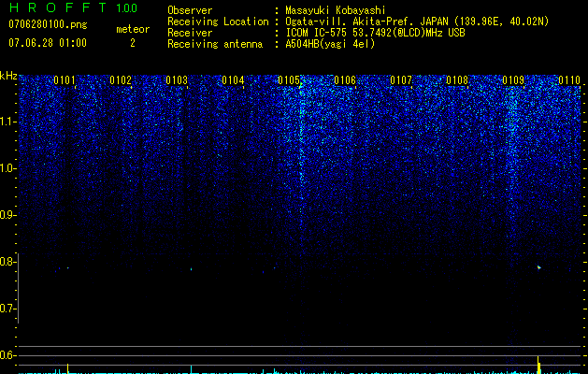This screenshot has height=374, width=588.
Task: Click the 0105 time marker
Action: tap(289, 80)
